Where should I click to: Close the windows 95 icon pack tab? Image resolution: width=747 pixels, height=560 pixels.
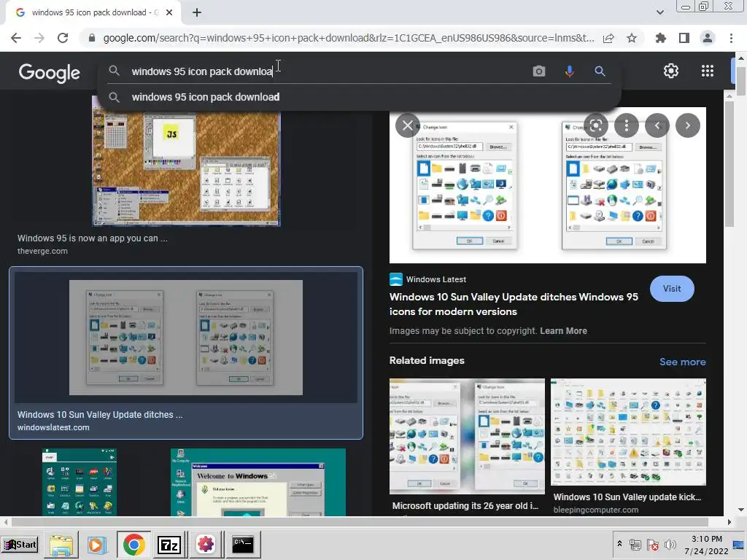(x=169, y=13)
